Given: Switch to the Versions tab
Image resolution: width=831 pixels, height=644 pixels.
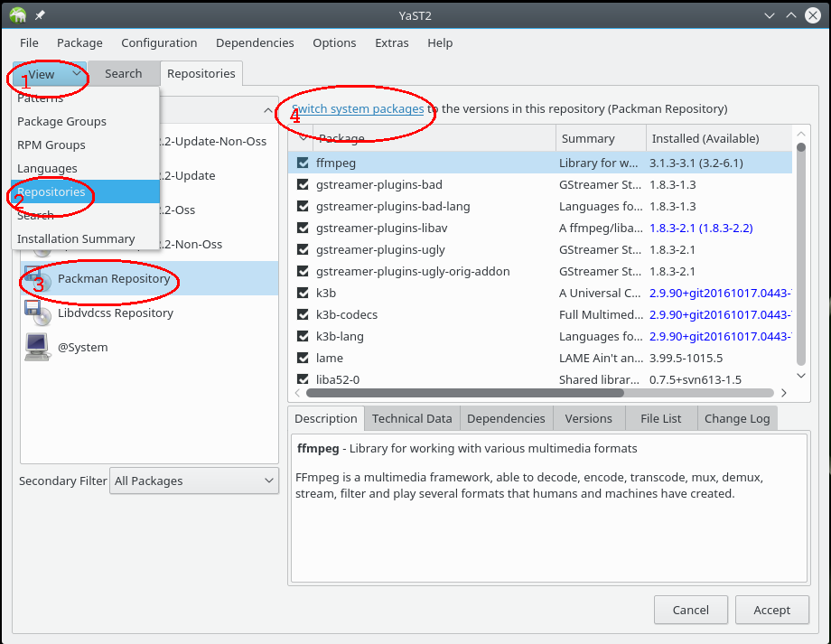Looking at the screenshot, I should [x=588, y=417].
